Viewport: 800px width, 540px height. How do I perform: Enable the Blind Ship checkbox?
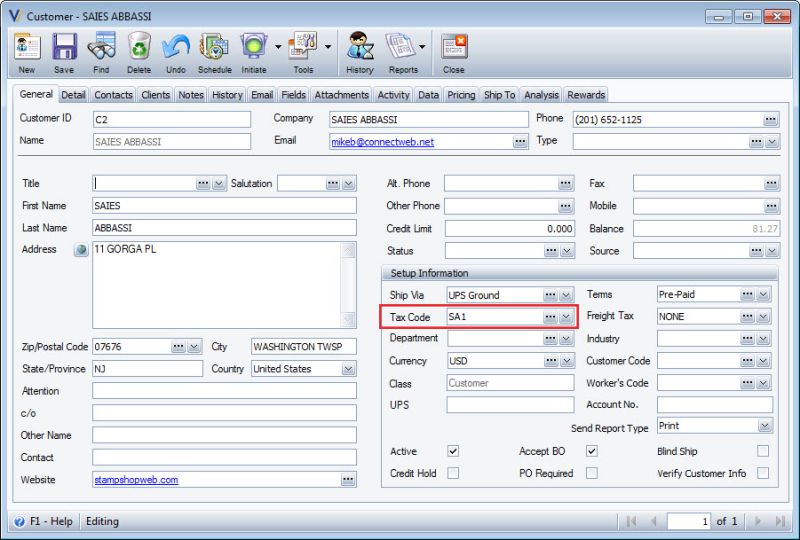[x=763, y=451]
